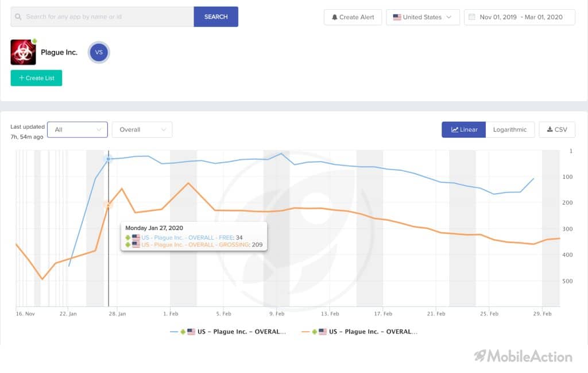Click the calendar icon in date range
Screen dimensions: 588x373
coord(472,17)
